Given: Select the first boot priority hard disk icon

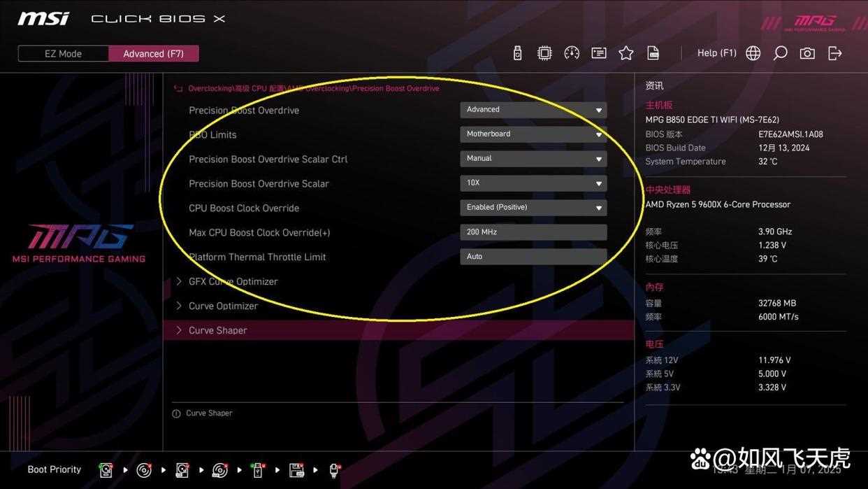Looking at the screenshot, I should pos(106,470).
